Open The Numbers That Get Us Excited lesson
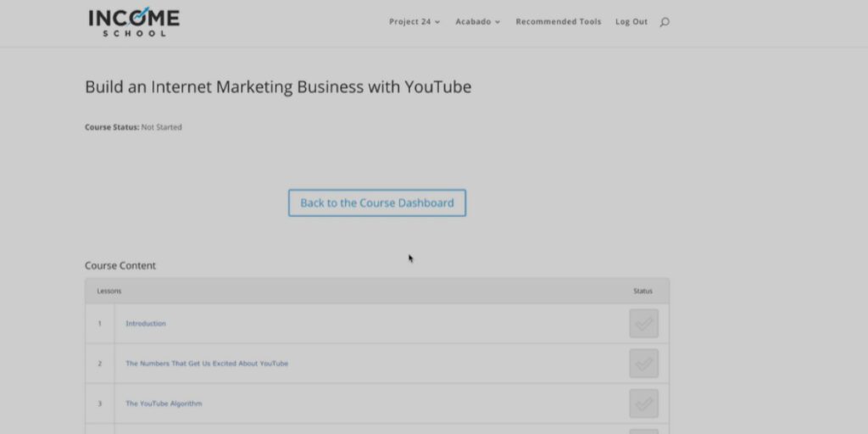The width and height of the screenshot is (868, 434). (207, 364)
